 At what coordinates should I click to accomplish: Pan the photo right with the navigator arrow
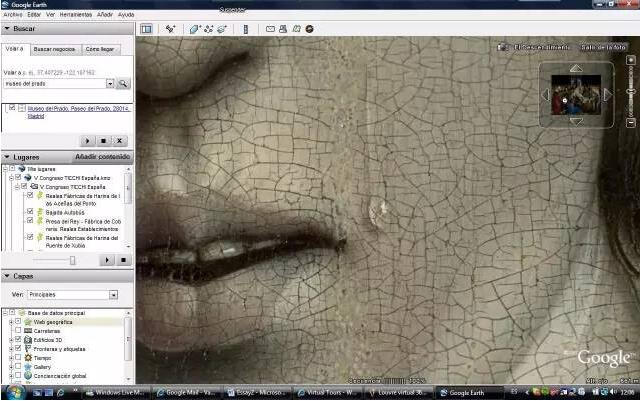[x=607, y=95]
